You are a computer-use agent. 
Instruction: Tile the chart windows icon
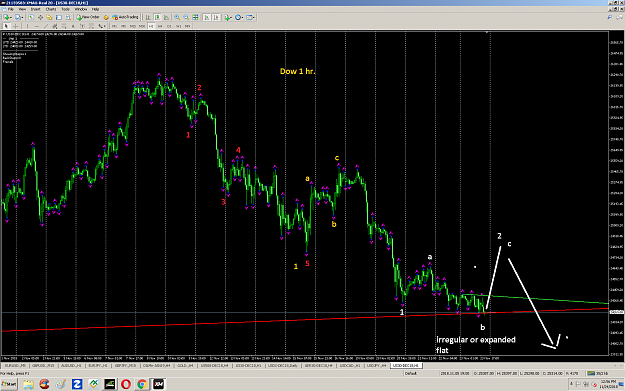pos(195,17)
